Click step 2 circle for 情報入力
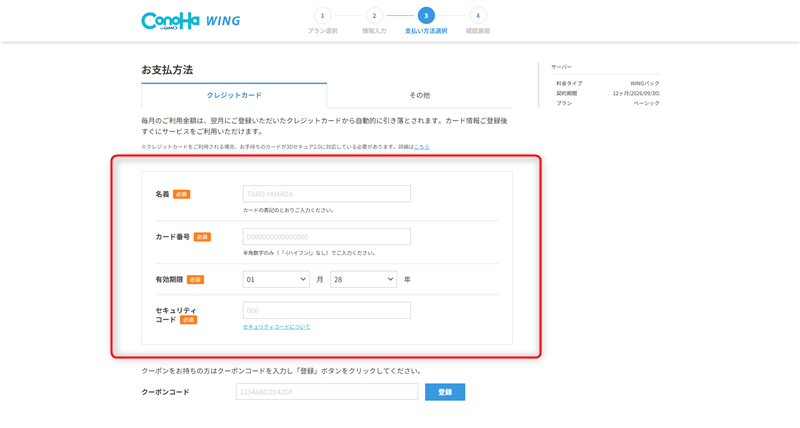 pyautogui.click(x=374, y=16)
